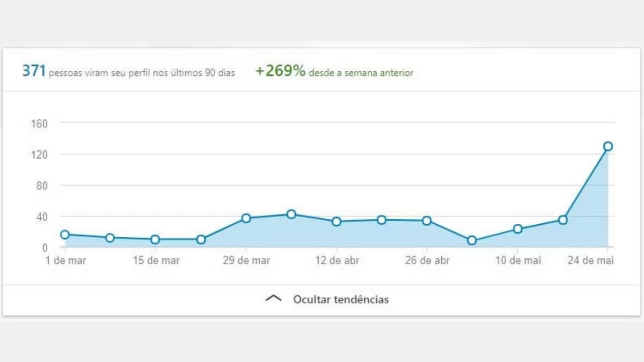Viewport: 644px width, 362px height.
Task: Select the data point at 10 de mai
Action: coord(517,229)
